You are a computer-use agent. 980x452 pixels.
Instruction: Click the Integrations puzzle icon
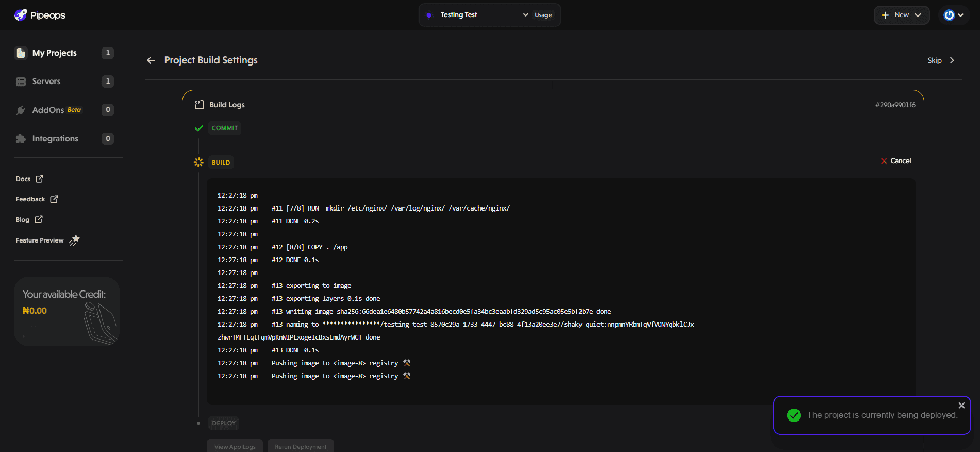coord(21,139)
